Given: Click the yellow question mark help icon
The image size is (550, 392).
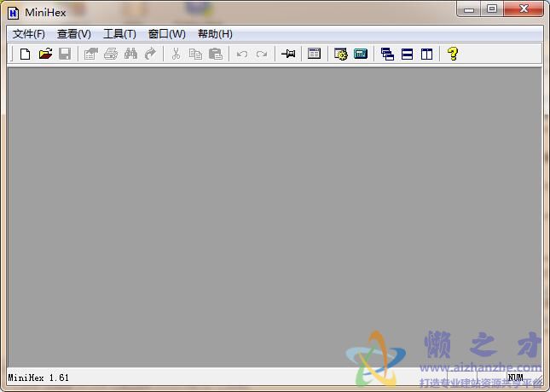Looking at the screenshot, I should [x=453, y=54].
